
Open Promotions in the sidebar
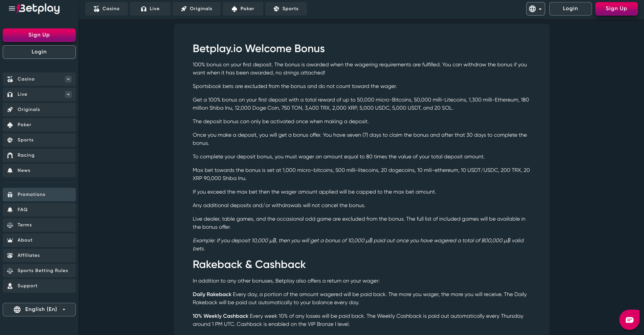click(39, 195)
